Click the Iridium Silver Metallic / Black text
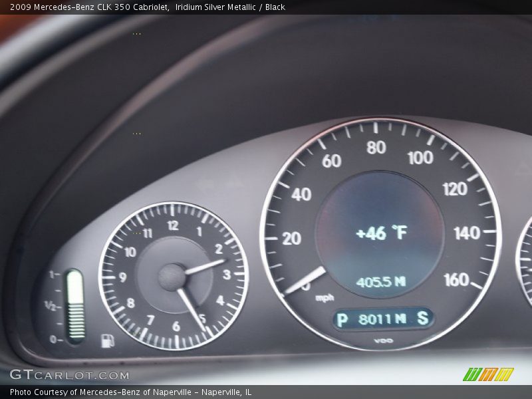This screenshot has width=532, height=399. tap(230, 7)
